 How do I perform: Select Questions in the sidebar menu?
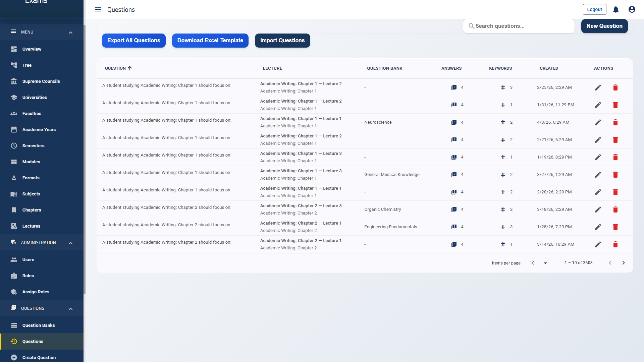point(33,341)
